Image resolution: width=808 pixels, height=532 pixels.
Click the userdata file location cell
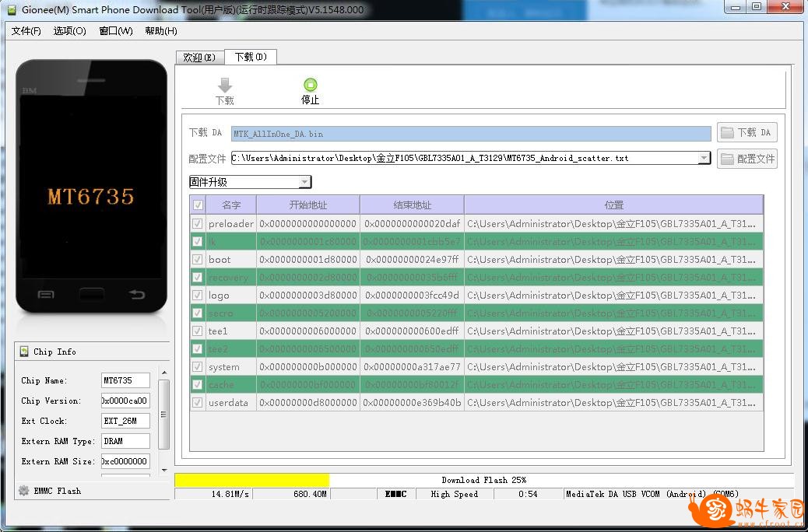coord(613,402)
